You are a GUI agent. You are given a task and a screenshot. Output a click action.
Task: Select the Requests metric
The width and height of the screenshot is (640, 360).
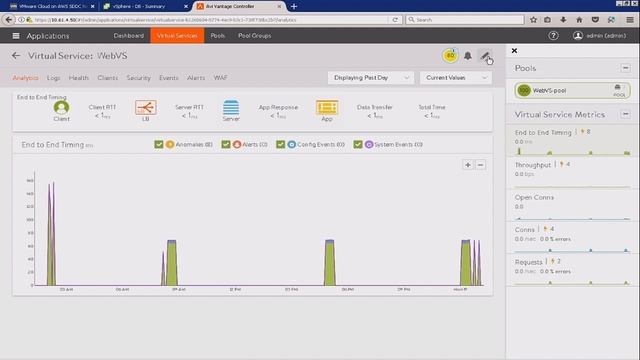572,270
